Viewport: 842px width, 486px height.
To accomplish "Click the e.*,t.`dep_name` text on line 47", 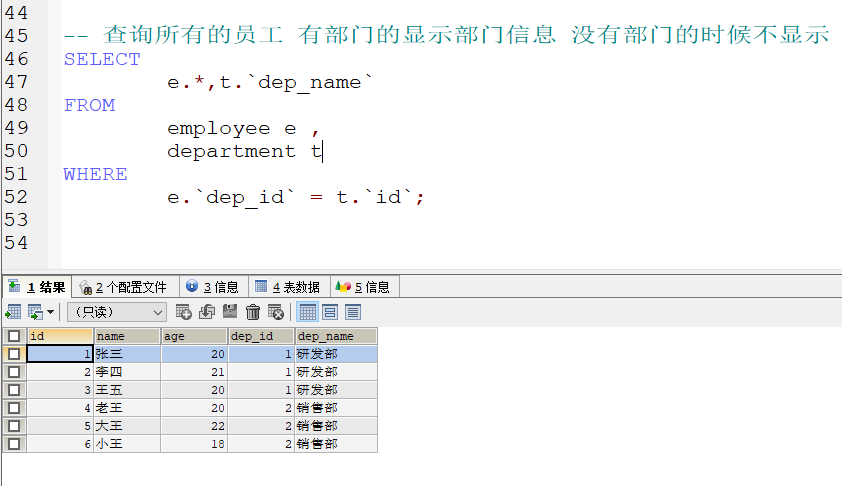I will (x=270, y=82).
